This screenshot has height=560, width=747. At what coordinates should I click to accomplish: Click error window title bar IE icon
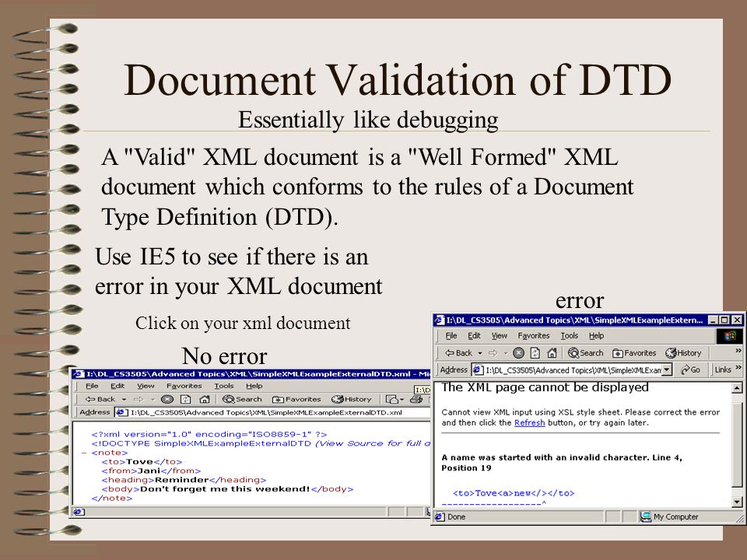pos(440,320)
